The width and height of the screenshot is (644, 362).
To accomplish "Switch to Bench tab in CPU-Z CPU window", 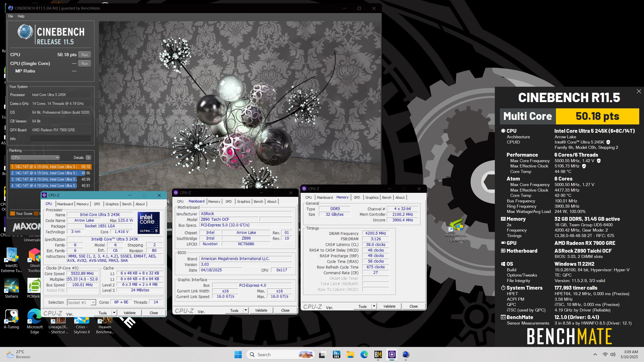I will (127, 204).
